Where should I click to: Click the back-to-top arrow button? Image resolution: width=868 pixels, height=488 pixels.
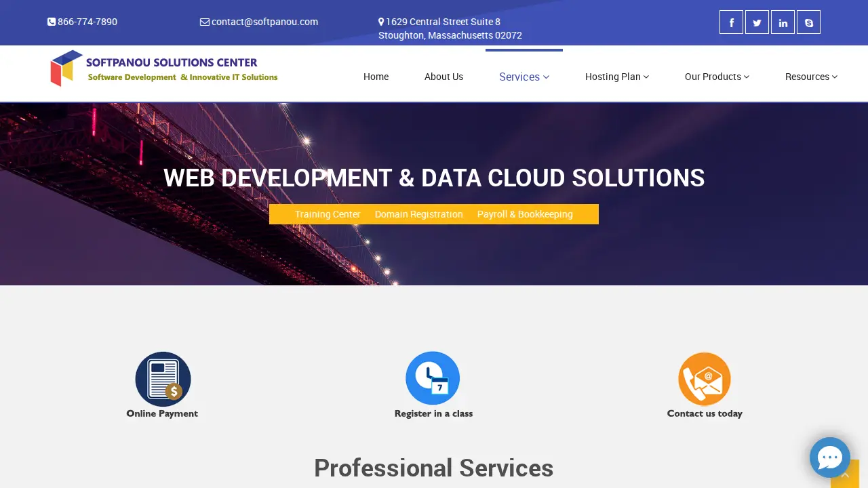[x=845, y=474]
